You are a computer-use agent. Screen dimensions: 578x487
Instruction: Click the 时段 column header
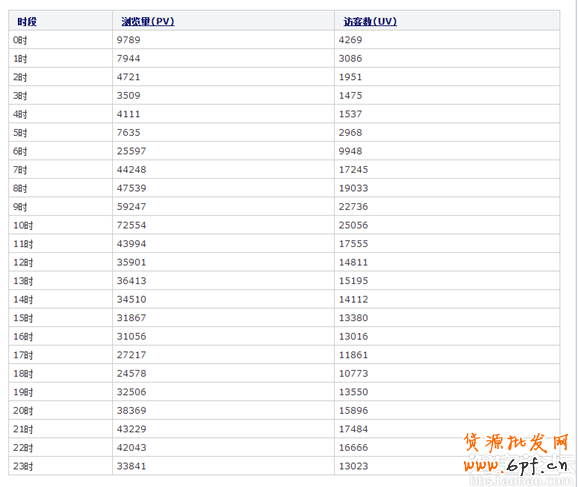(27, 22)
